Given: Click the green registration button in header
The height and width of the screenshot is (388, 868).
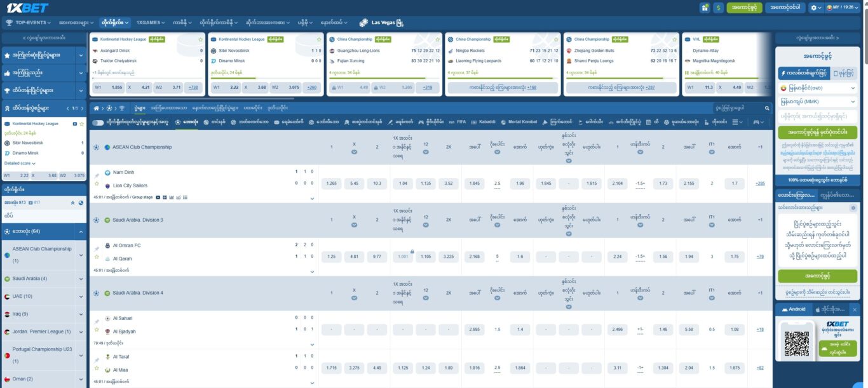Looking at the screenshot, I should tap(743, 8).
